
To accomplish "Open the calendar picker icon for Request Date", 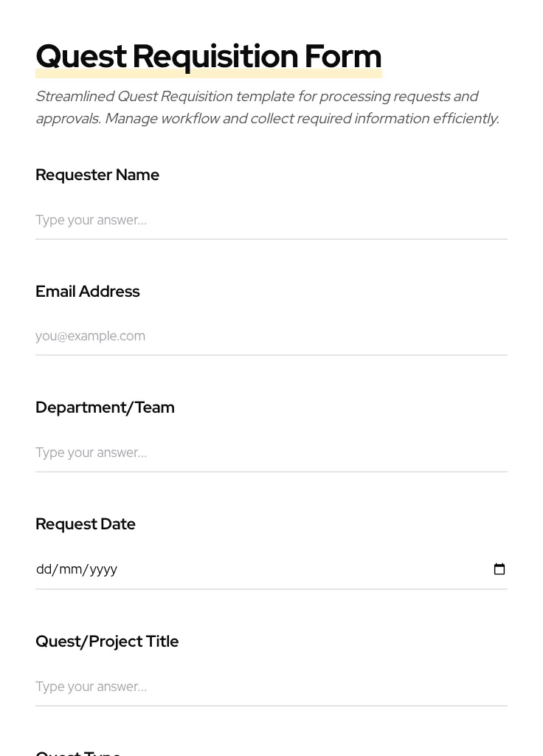I will (x=499, y=569).
